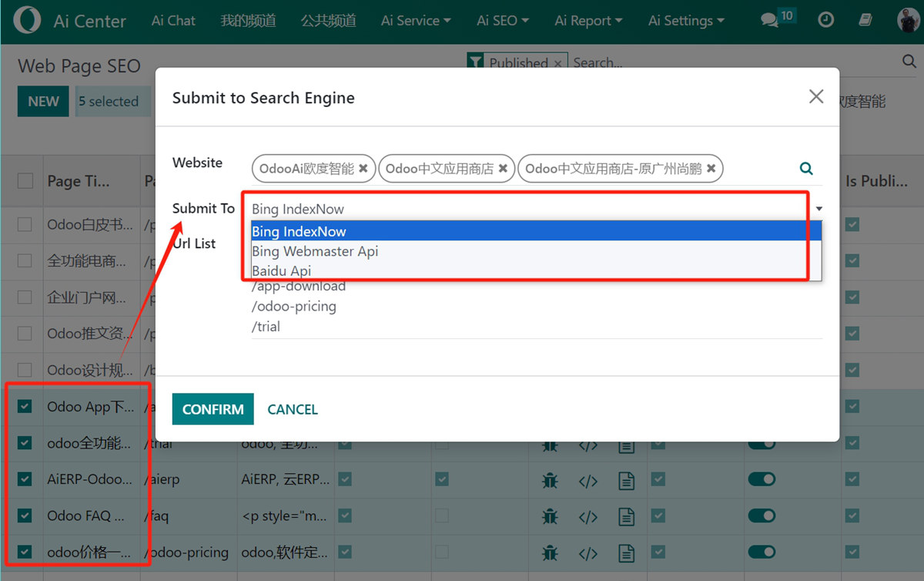
Task: Open the Ai Chat menu item
Action: (173, 21)
